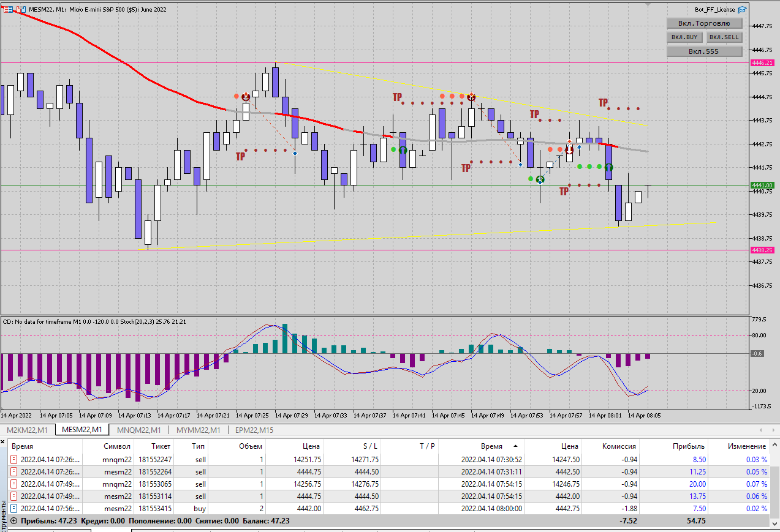Close the toolbox panel with the X
This screenshot has width=780, height=532.
4,442
